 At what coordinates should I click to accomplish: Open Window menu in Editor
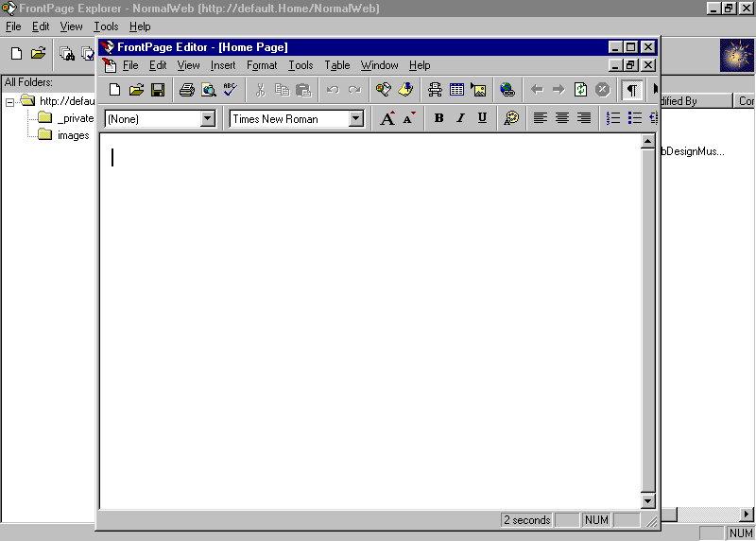tap(380, 65)
